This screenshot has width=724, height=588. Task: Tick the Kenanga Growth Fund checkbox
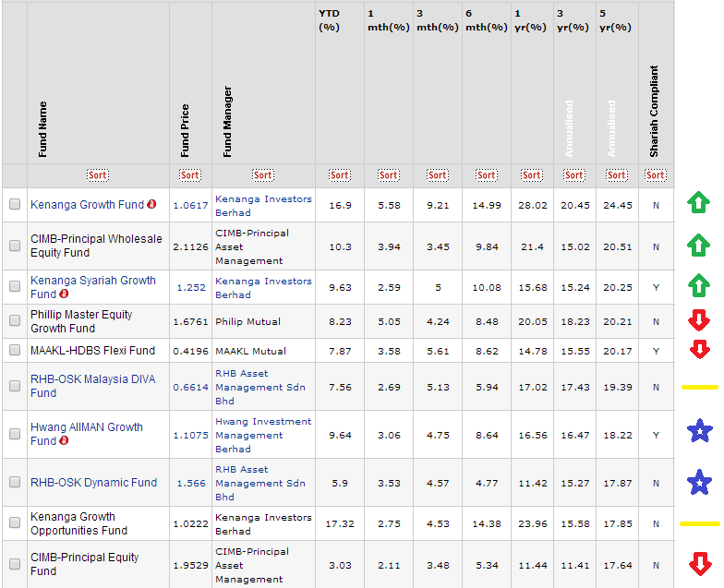pyautogui.click(x=15, y=204)
